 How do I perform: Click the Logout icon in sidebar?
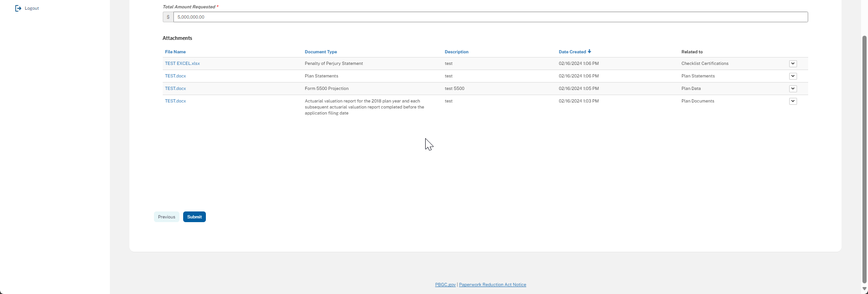pos(18,8)
